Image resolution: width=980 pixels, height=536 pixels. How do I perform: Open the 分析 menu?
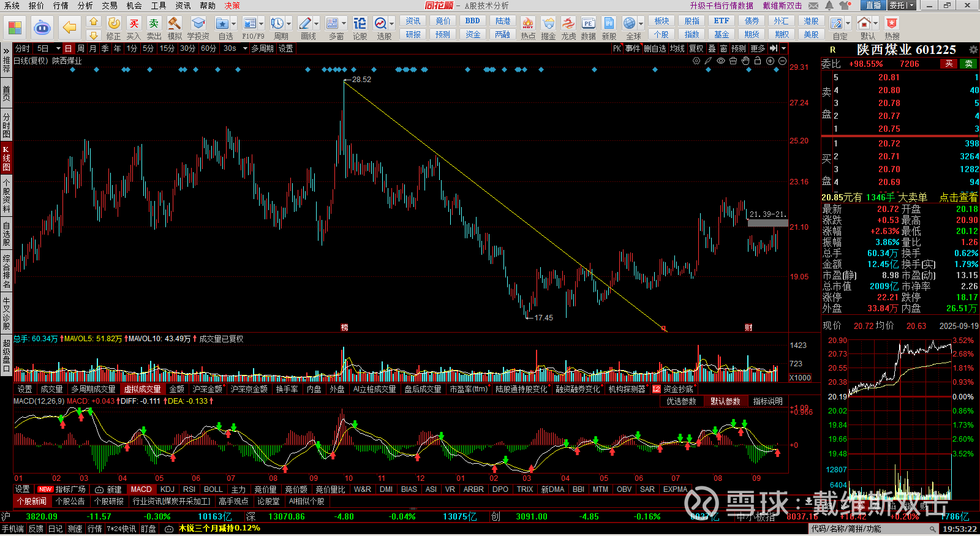(x=85, y=6)
